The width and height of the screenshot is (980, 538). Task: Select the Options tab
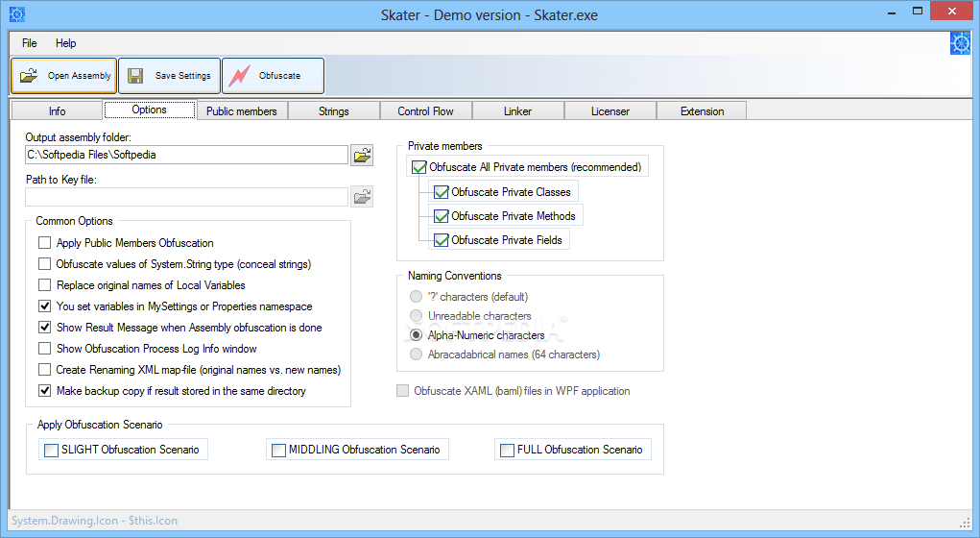point(150,110)
